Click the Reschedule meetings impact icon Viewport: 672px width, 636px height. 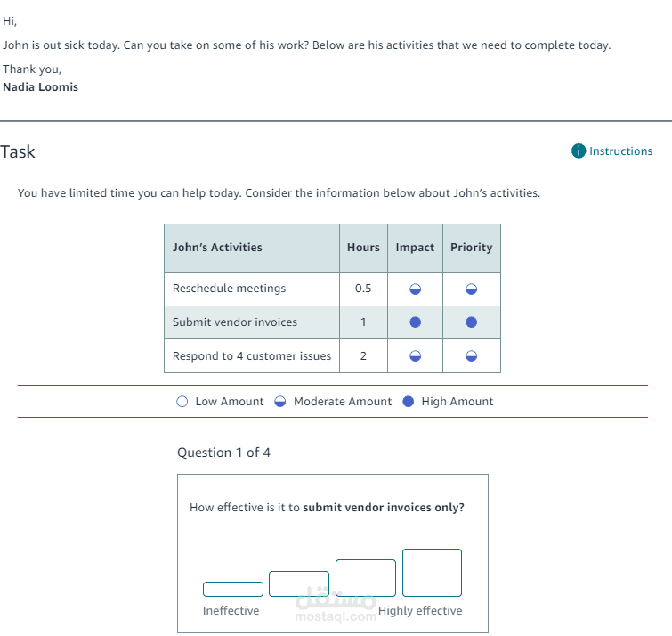pos(416,289)
